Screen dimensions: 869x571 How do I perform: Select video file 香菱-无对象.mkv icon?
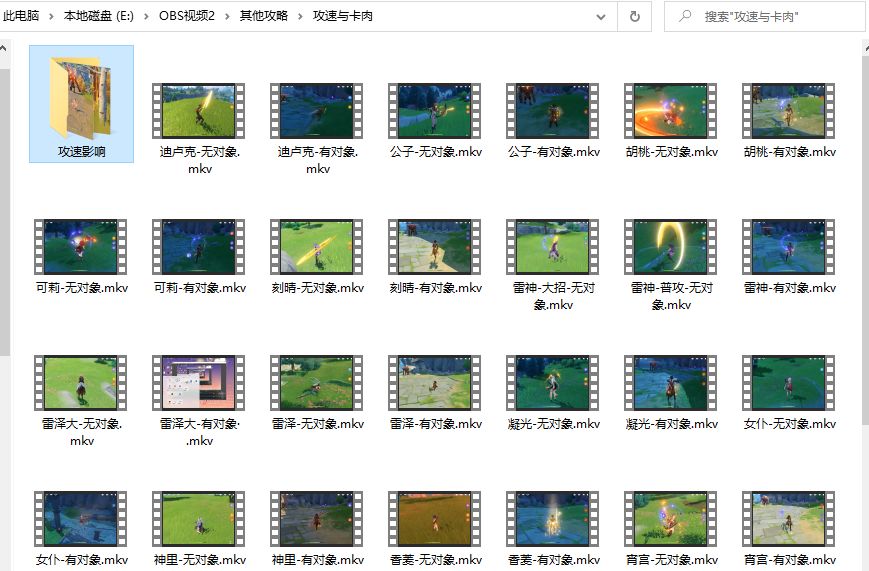[434, 519]
